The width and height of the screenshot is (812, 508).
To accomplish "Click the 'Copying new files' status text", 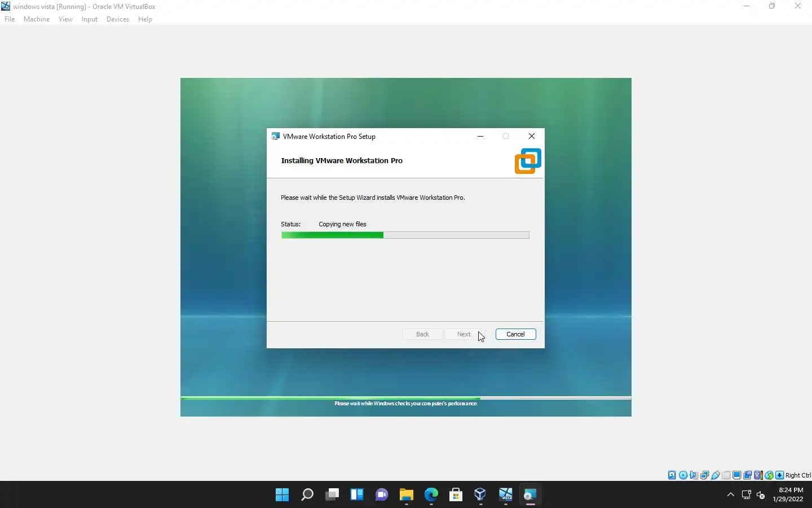I will pos(342,224).
